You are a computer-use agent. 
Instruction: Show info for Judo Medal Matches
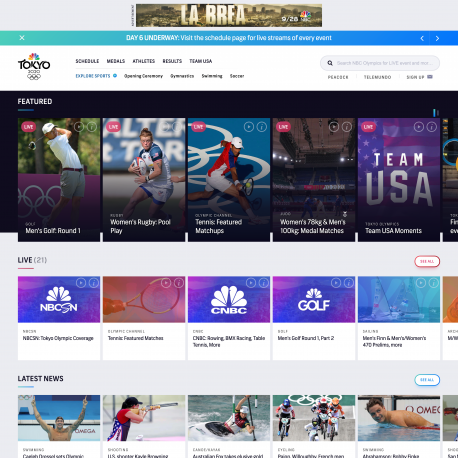[x=347, y=127]
